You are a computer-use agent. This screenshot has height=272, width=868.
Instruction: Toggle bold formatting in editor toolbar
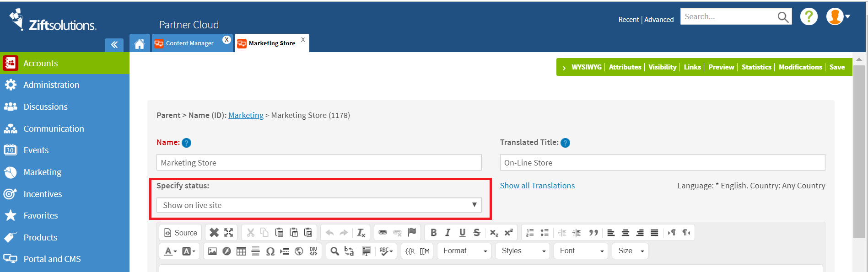pos(433,233)
